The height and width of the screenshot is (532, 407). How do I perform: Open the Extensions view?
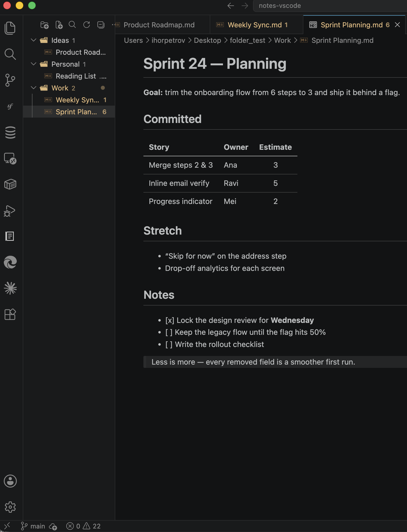click(10, 314)
